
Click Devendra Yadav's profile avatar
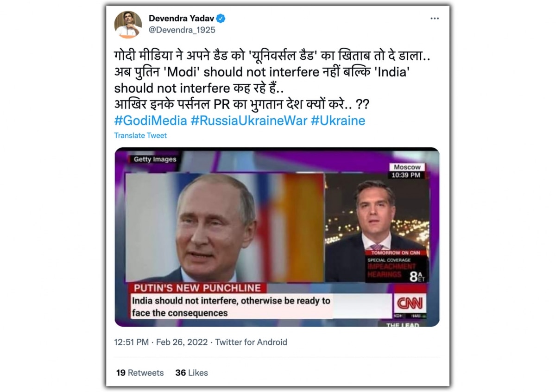coord(128,25)
